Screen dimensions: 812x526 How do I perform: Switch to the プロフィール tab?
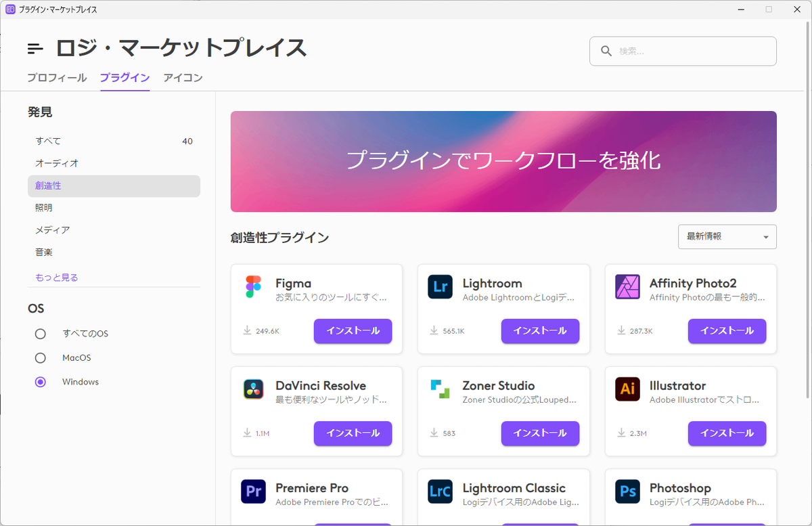tap(57, 78)
